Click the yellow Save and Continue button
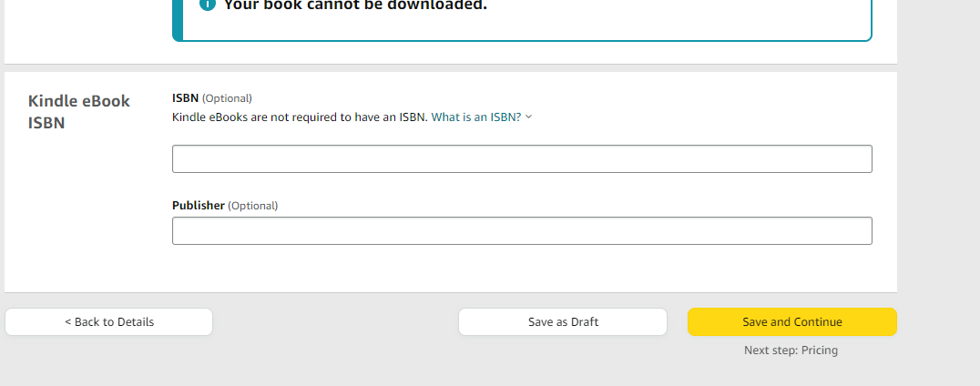The width and height of the screenshot is (980, 386). (791, 321)
